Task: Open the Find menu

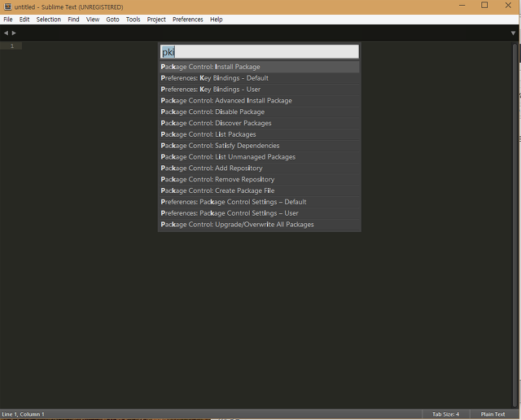Action: pyautogui.click(x=73, y=20)
